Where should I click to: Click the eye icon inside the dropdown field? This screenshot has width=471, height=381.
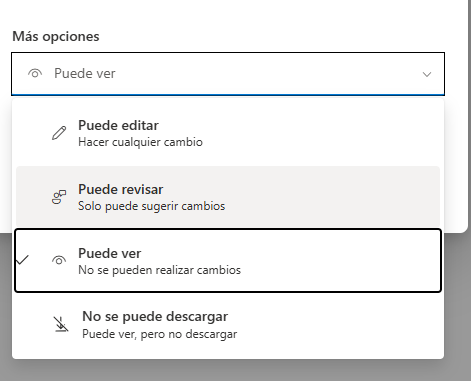(35, 73)
